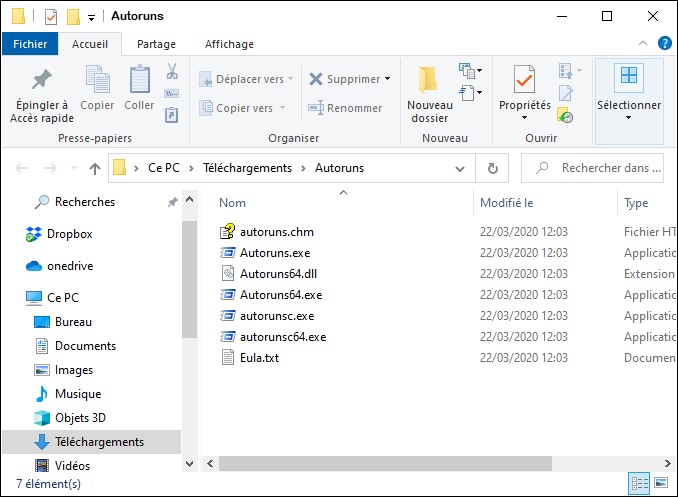Click the Épingler à Accès rapide pin icon
The height and width of the screenshot is (497, 678).
(x=42, y=80)
